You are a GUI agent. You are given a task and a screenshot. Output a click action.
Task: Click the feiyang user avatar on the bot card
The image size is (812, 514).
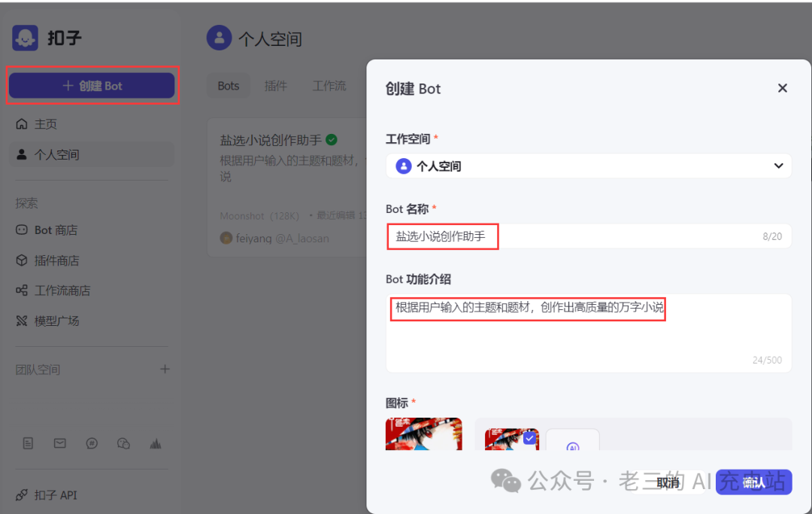click(x=226, y=238)
